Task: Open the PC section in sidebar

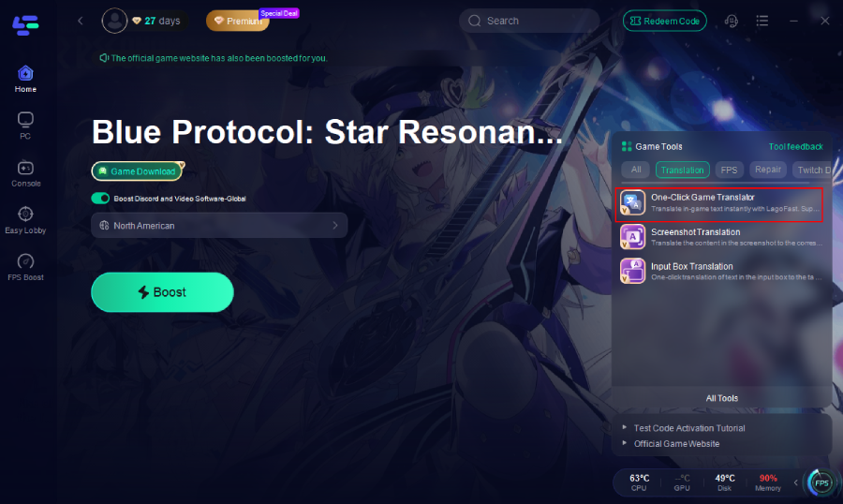Action: [x=25, y=126]
